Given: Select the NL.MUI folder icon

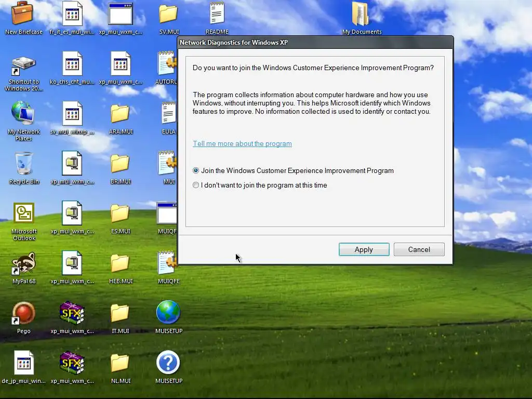Looking at the screenshot, I should [x=120, y=363].
